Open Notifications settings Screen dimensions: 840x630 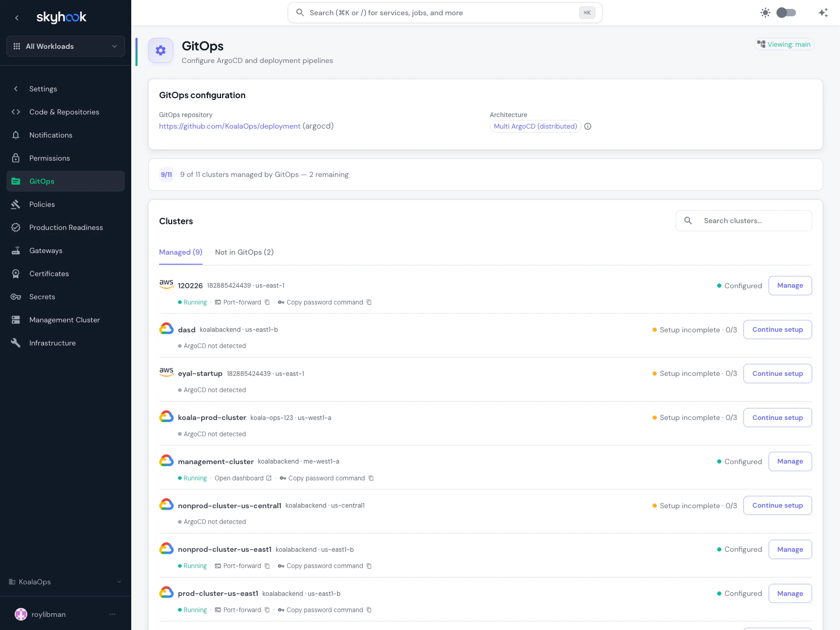pyautogui.click(x=66, y=135)
